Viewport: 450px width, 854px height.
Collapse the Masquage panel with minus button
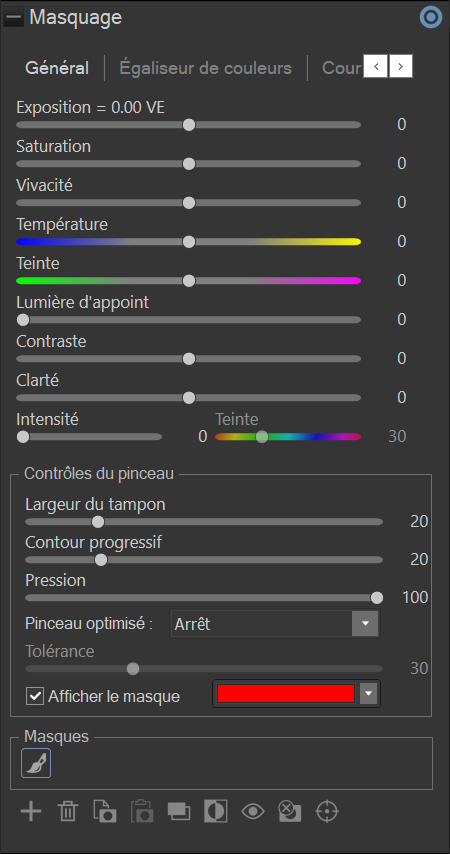pyautogui.click(x=14, y=17)
